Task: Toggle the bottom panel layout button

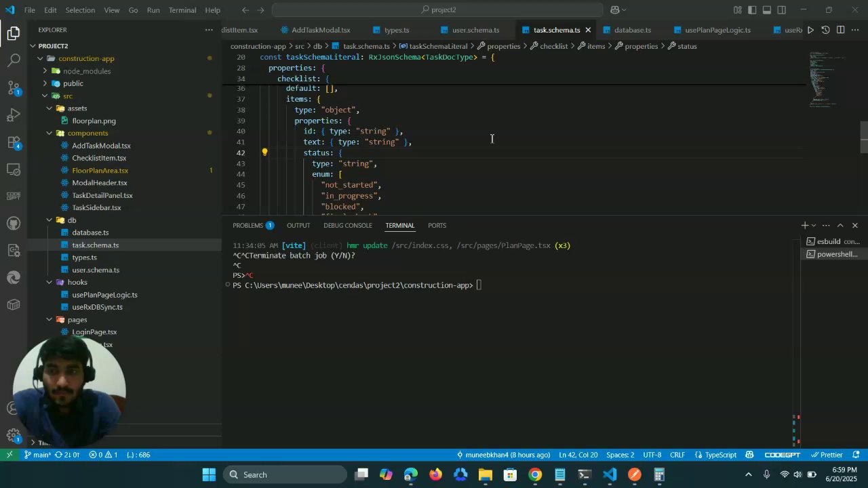Action: 767,10
